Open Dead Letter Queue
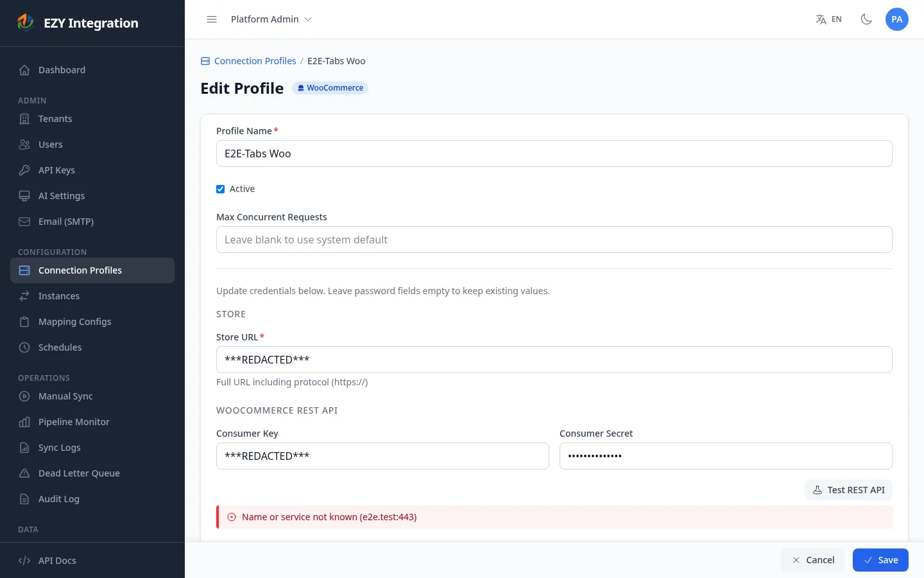The image size is (924, 578). coord(92,473)
